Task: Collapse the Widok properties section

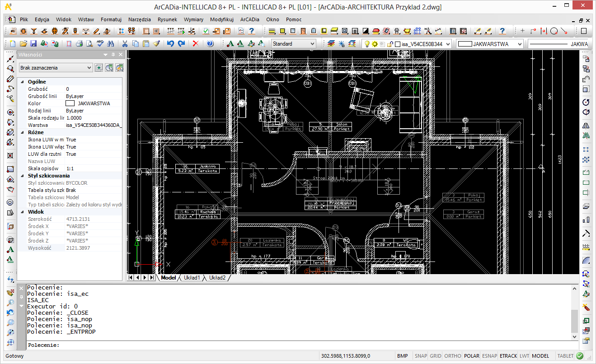Action: tap(23, 212)
